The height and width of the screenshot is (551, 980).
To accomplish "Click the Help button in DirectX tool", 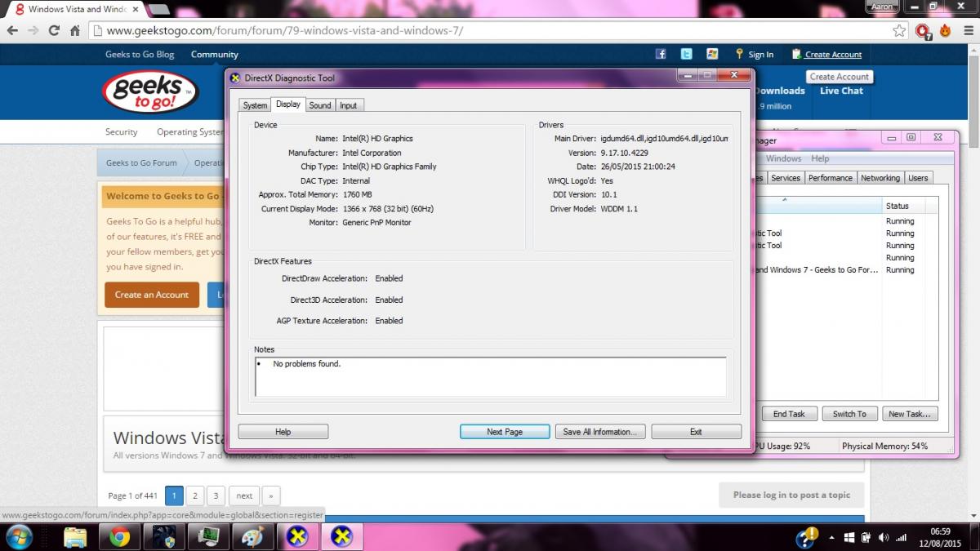I will (x=283, y=432).
